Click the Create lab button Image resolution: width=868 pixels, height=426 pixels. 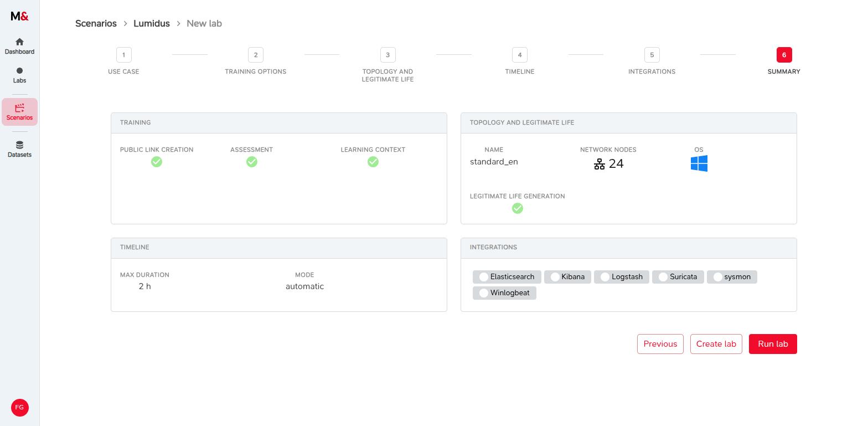(x=716, y=344)
